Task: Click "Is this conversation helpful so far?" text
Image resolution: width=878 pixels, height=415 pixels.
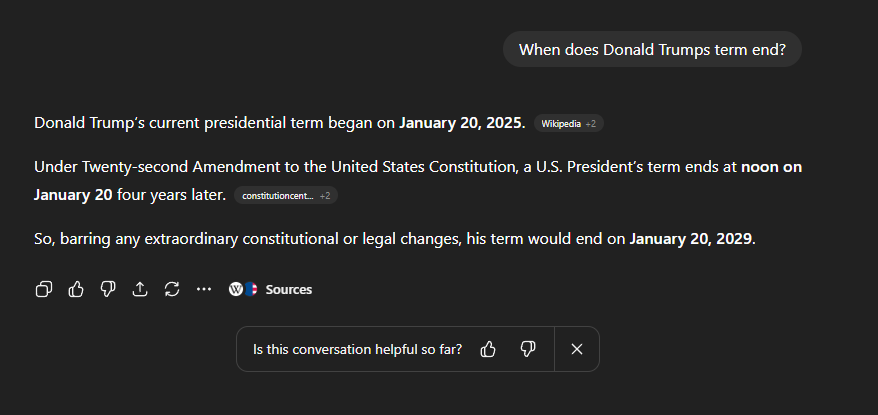Action: tap(357, 349)
